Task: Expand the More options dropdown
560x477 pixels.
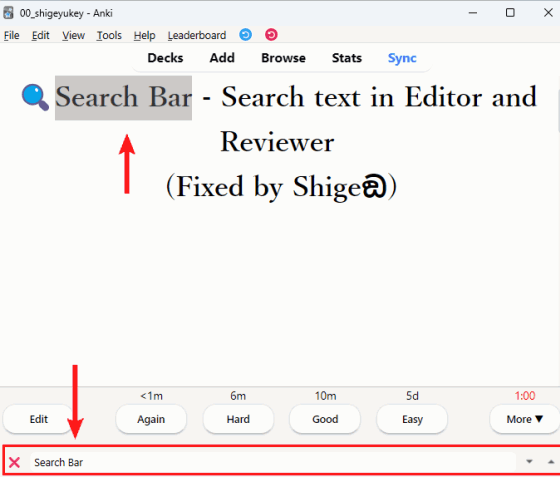Action: [525, 419]
